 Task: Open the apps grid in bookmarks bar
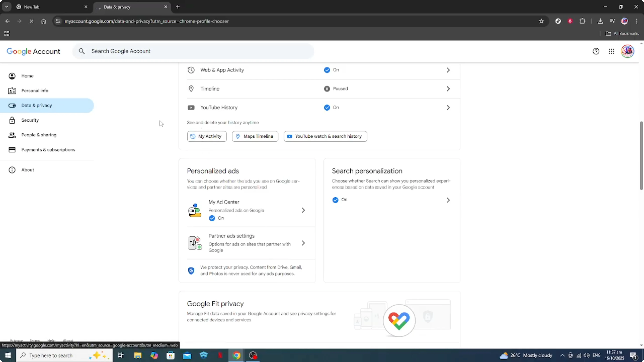7,33
